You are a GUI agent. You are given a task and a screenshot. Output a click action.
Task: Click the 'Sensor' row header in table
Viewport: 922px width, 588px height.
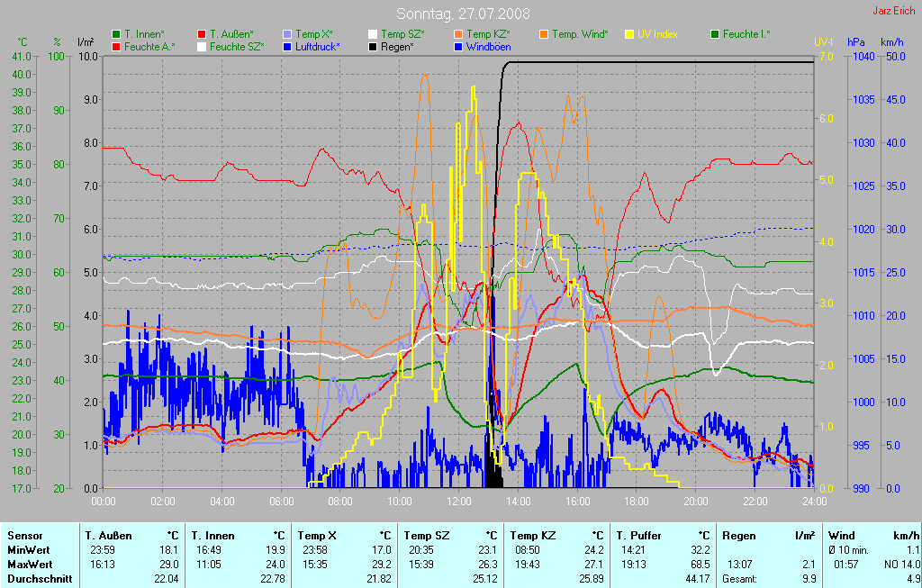(x=24, y=536)
